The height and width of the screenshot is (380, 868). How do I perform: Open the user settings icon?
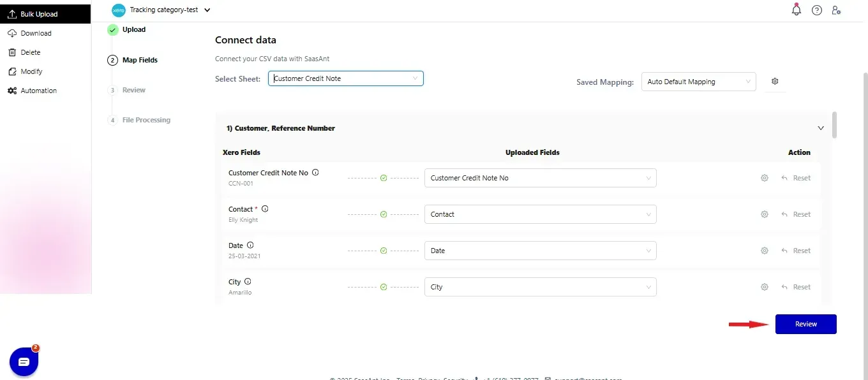836,10
